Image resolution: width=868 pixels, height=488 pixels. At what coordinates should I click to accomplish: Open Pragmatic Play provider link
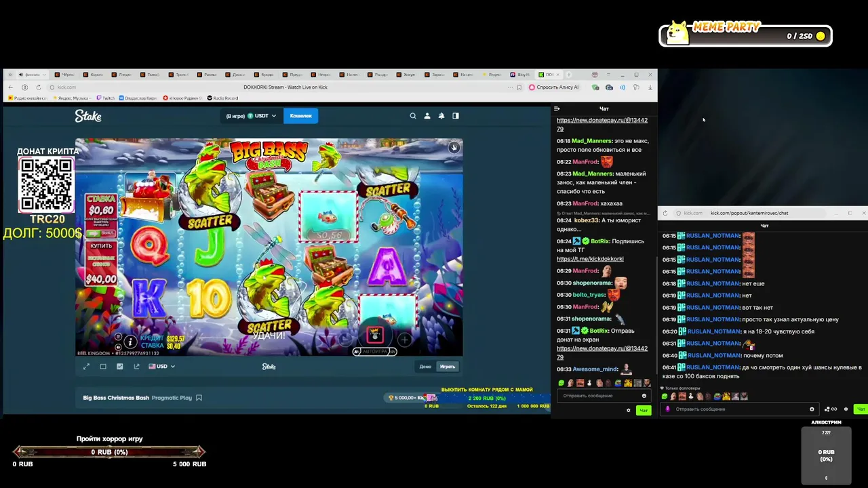[172, 398]
